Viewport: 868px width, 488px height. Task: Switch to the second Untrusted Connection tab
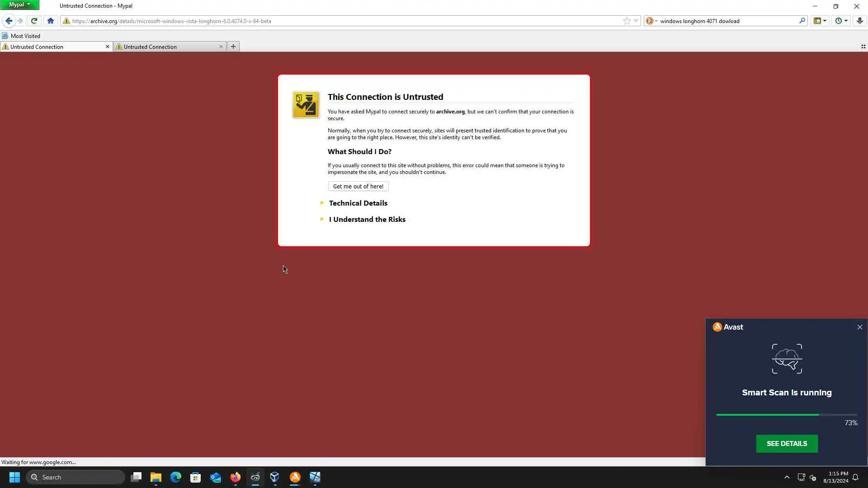(x=167, y=47)
